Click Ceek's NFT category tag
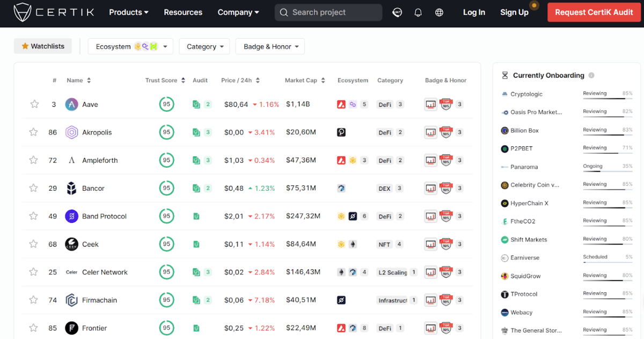The height and width of the screenshot is (339, 644). [x=384, y=244]
